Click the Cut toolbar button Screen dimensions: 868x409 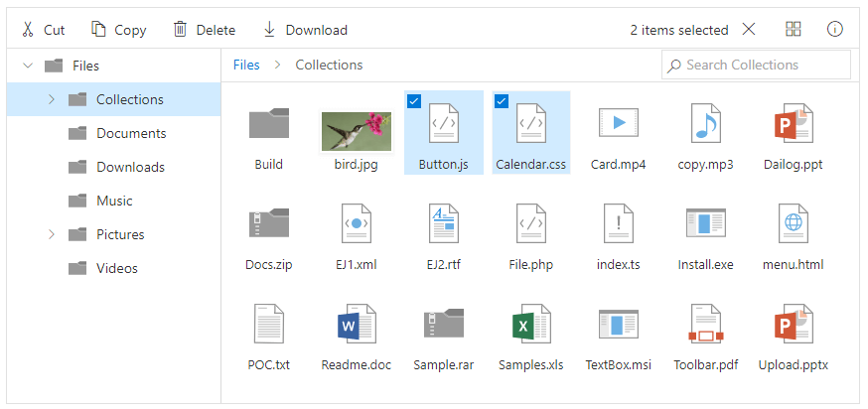44,30
